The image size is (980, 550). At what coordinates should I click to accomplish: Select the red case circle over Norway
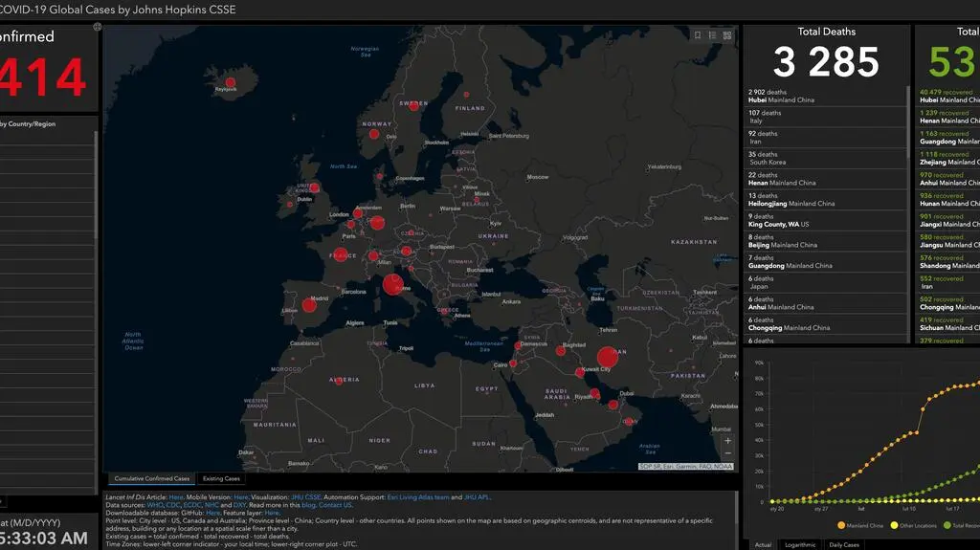pos(374,134)
